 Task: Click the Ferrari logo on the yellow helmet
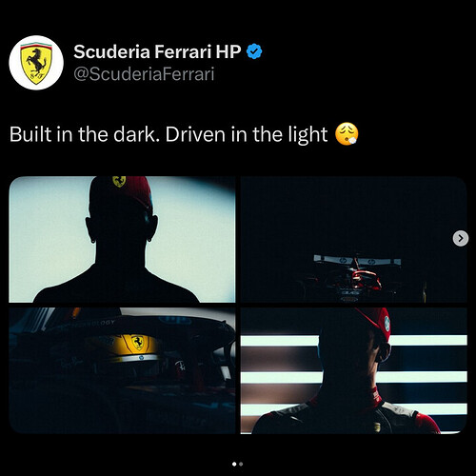click(x=138, y=342)
